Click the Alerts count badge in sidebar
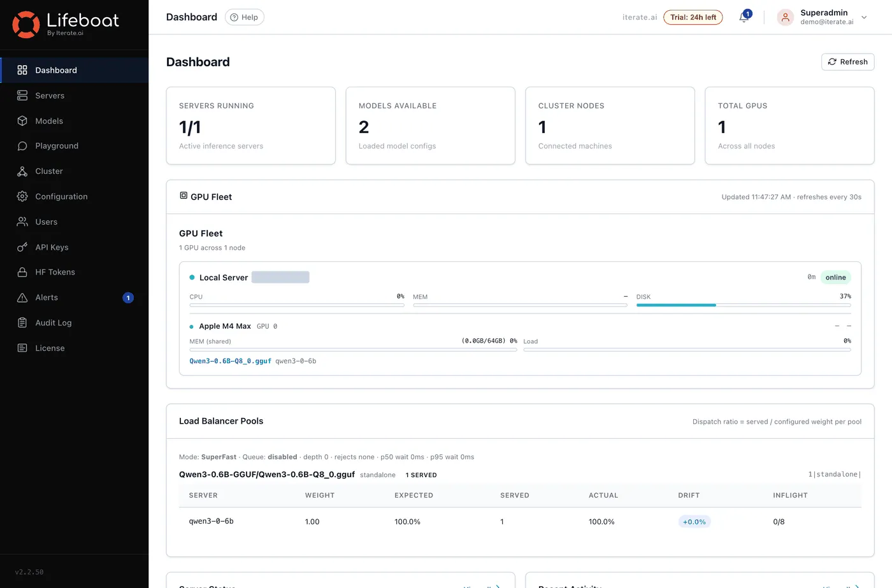 [128, 298]
